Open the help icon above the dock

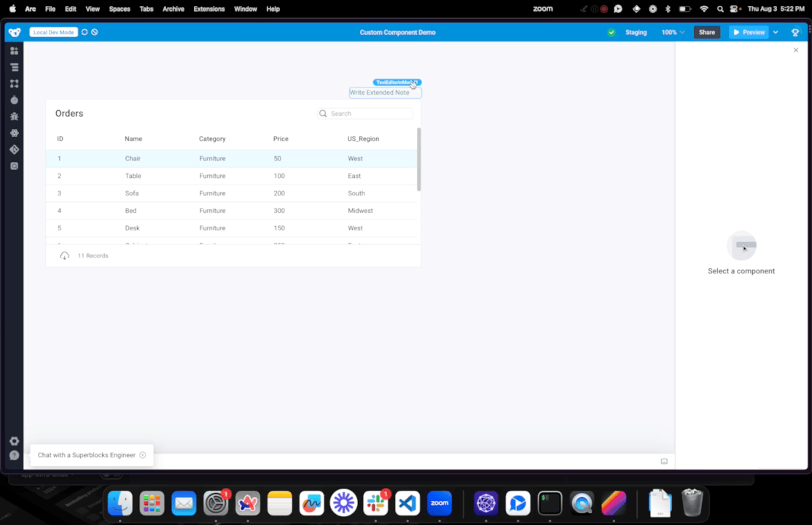click(x=14, y=455)
